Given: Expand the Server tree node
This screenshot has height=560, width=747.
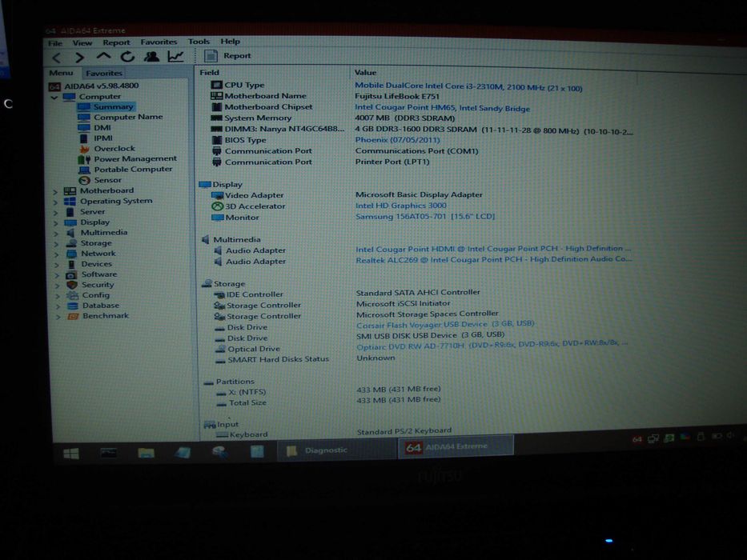Looking at the screenshot, I should 56,212.
